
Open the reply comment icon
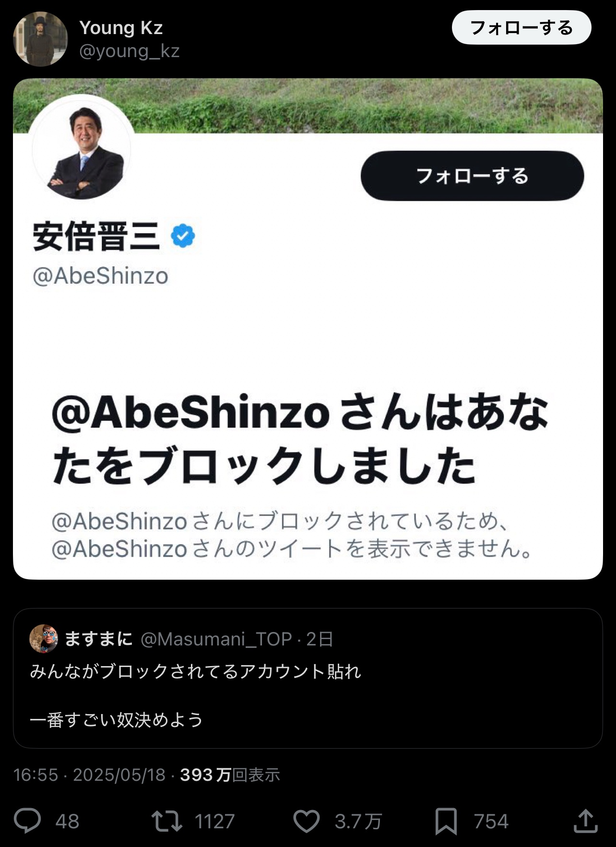click(27, 821)
